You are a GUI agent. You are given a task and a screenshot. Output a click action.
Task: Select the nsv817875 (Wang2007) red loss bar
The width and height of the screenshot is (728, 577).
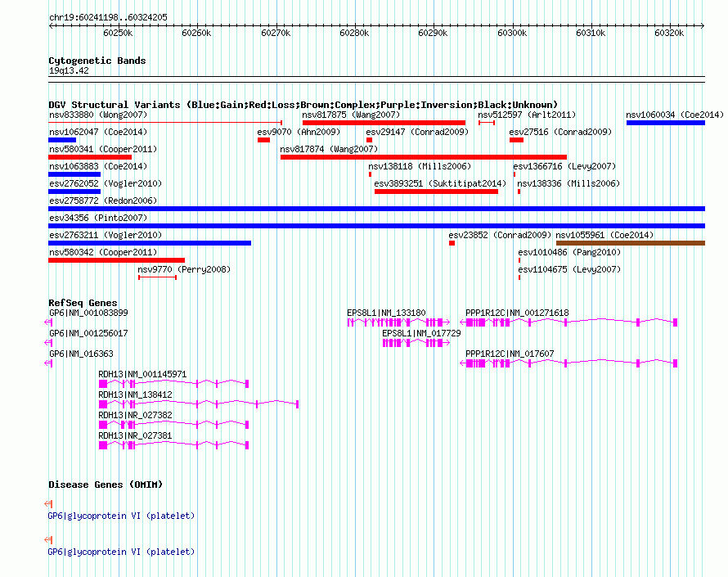click(384, 123)
